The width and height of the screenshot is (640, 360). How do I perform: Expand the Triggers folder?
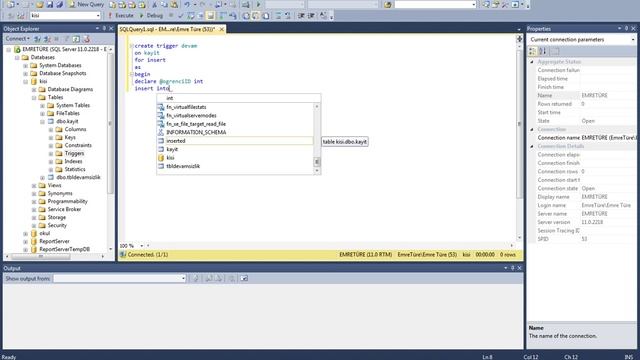[x=51, y=153]
